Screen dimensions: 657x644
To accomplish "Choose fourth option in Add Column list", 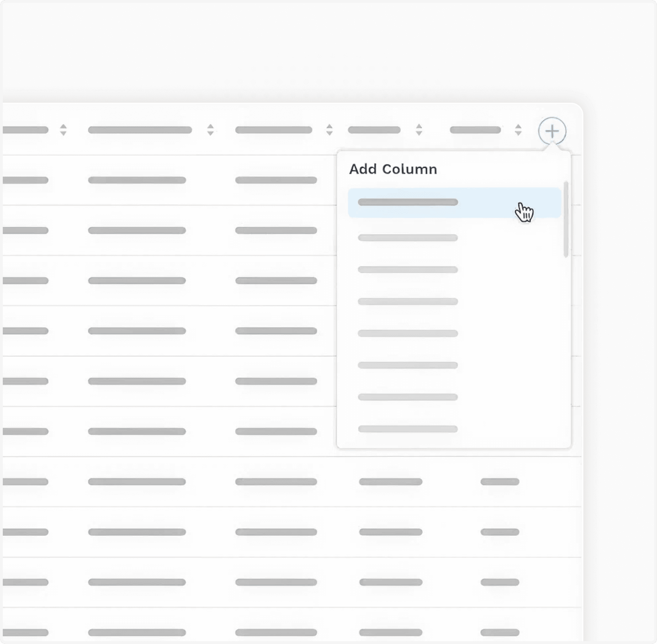I will click(x=408, y=301).
